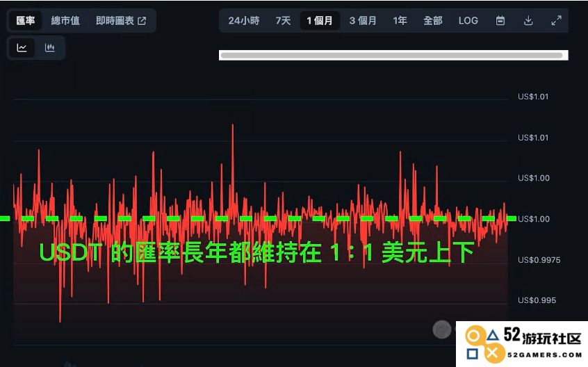Click the US$0.995 axis label

537,300
